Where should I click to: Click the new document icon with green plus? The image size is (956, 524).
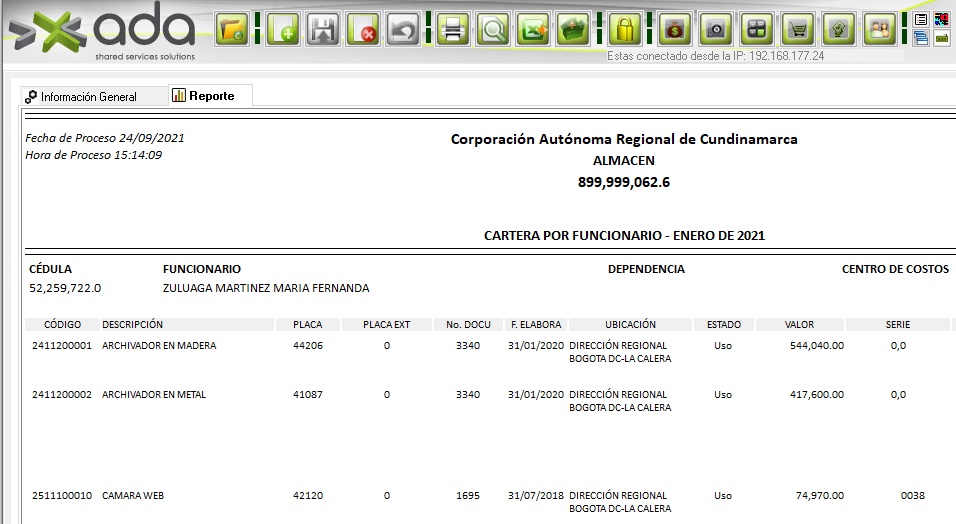pyautogui.click(x=284, y=29)
